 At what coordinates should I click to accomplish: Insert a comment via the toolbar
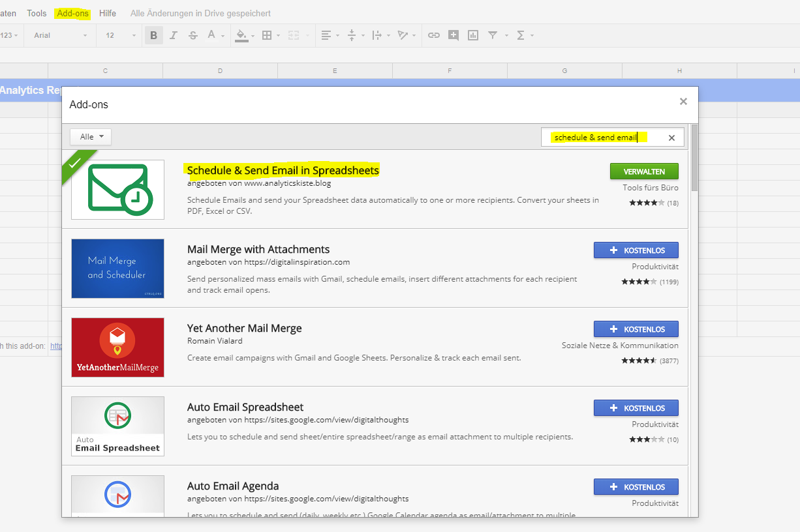point(454,35)
